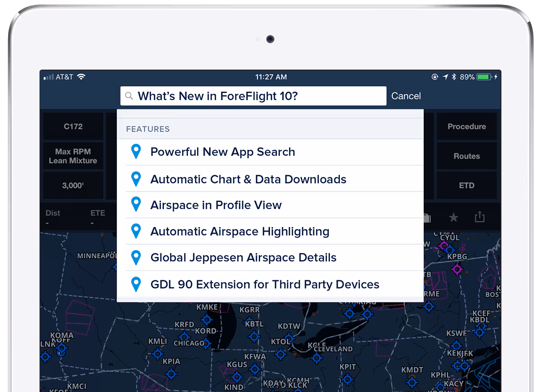Click the magnifier icon in search bar

coord(129,96)
